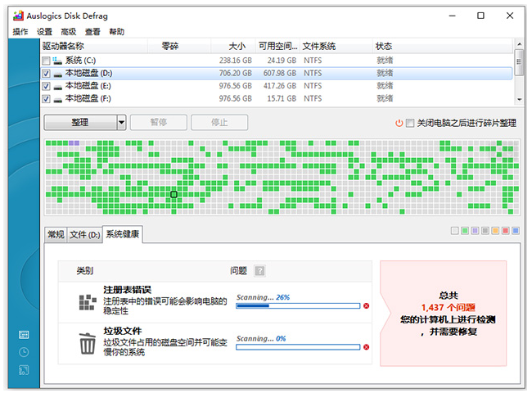Screen dimensions: 532x393
Task: Cancel the 注册表错误 scan with red X
Action: [366, 305]
